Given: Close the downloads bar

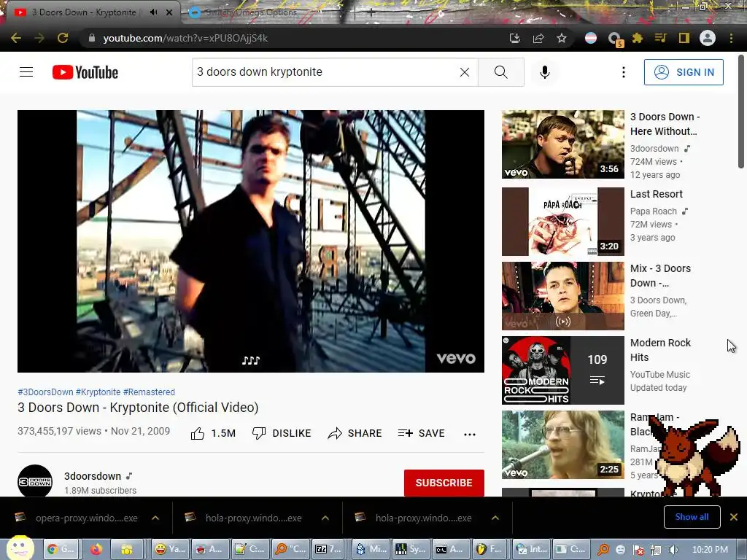Looking at the screenshot, I should [734, 517].
